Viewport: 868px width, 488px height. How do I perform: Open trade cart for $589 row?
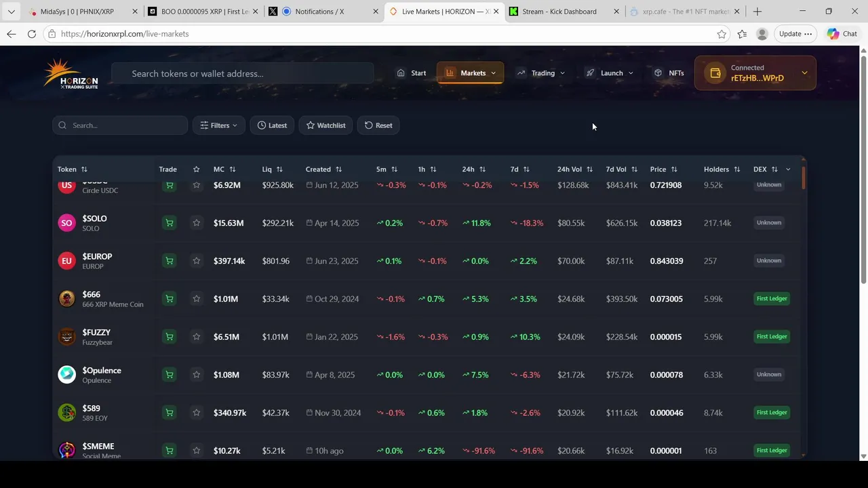point(170,413)
